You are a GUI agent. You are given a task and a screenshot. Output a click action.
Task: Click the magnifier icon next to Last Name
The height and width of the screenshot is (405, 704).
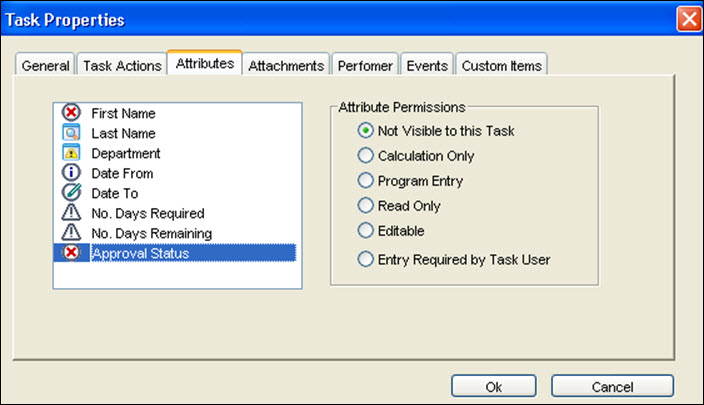click(71, 132)
